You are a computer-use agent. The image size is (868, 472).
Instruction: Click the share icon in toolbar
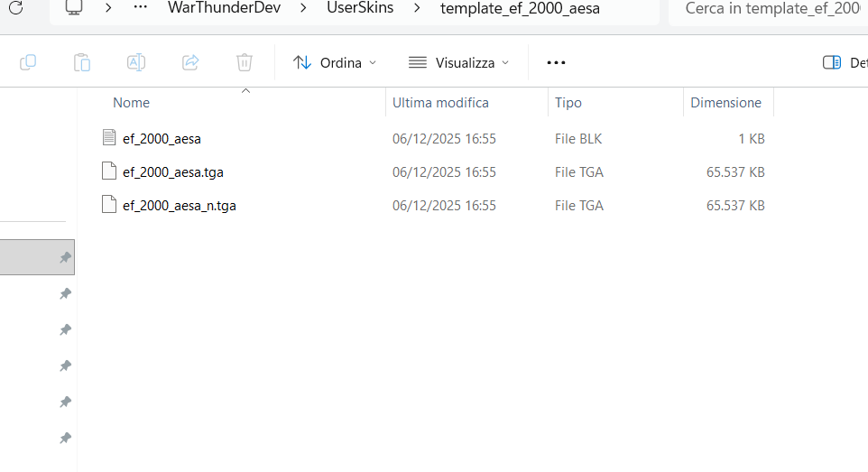(190, 62)
